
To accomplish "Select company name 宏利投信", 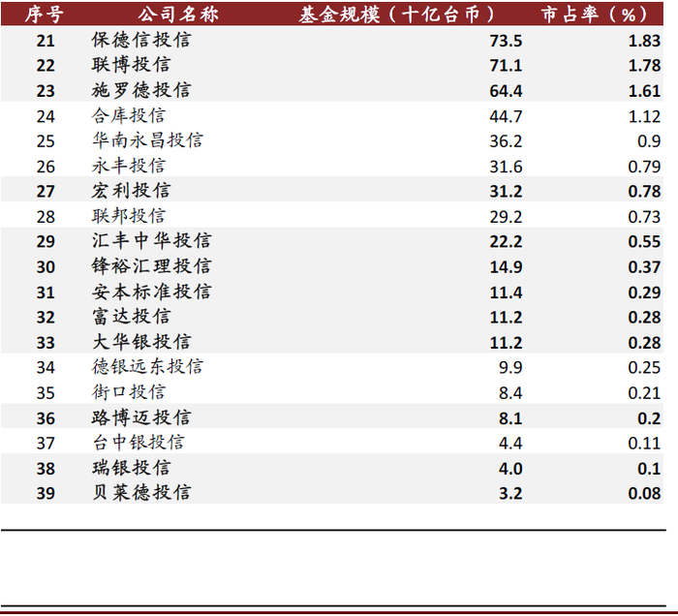I will click(131, 191).
